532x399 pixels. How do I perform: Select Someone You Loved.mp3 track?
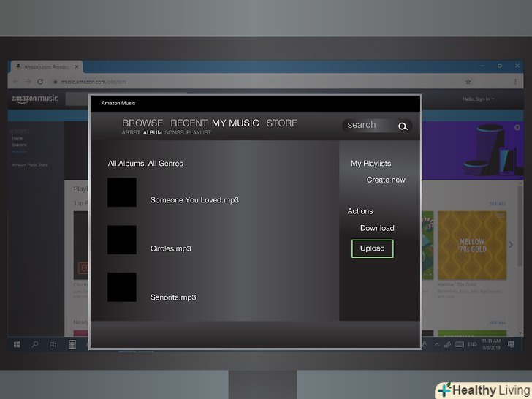(x=194, y=200)
